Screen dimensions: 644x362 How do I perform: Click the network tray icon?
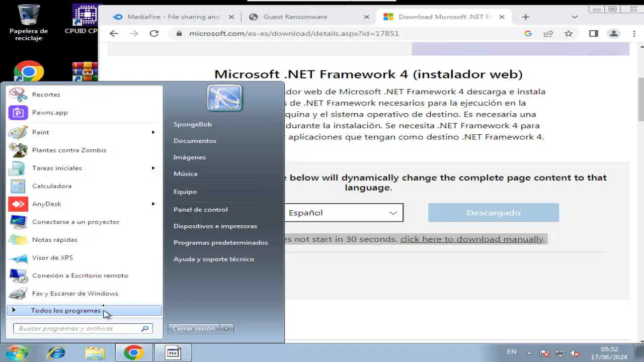click(x=559, y=353)
